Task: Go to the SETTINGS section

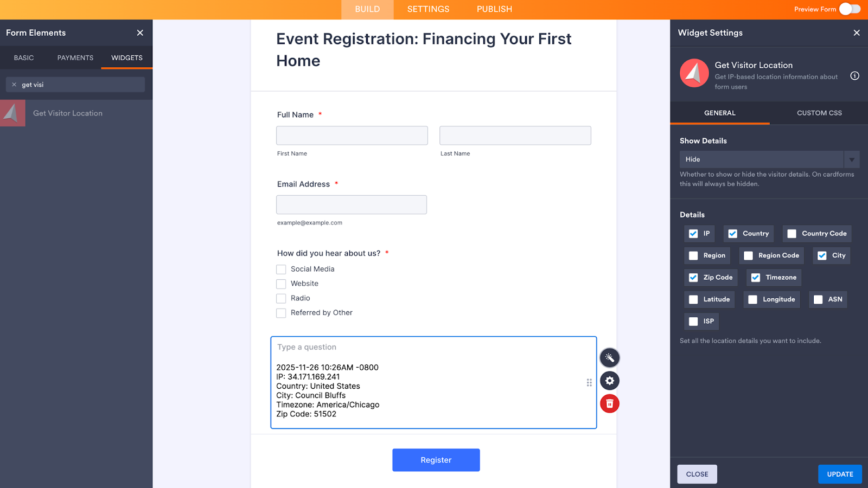Action: tap(428, 9)
